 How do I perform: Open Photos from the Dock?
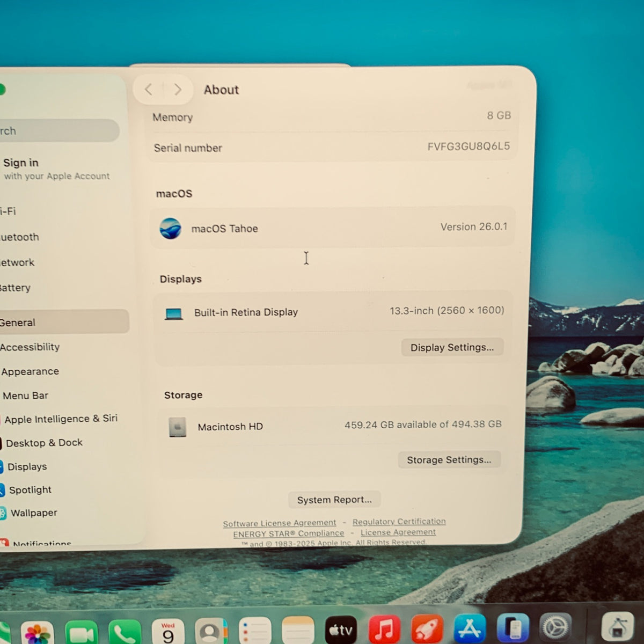37,633
